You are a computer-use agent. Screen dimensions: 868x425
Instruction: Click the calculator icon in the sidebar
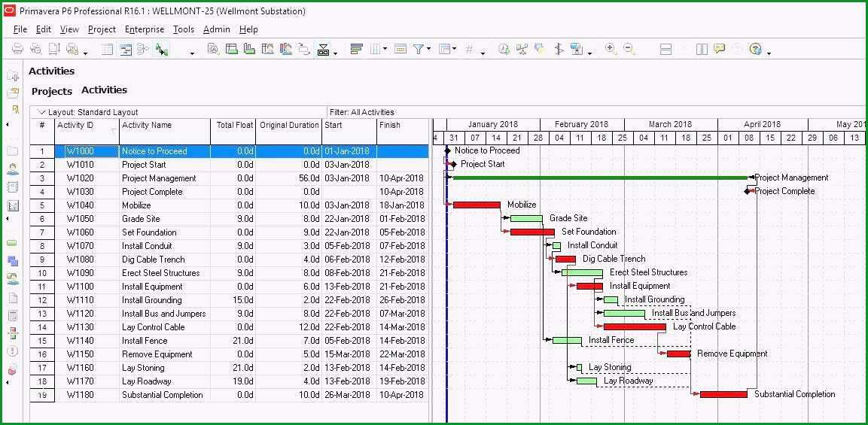click(13, 315)
